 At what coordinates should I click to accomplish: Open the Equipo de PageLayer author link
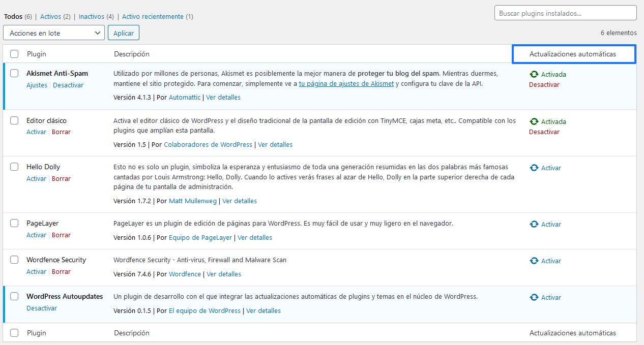200,237
